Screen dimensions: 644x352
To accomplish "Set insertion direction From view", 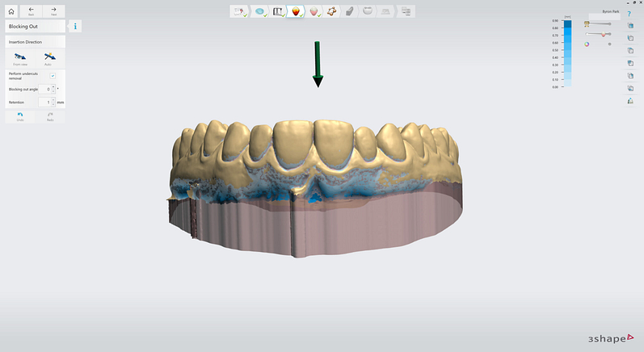I will (19, 57).
